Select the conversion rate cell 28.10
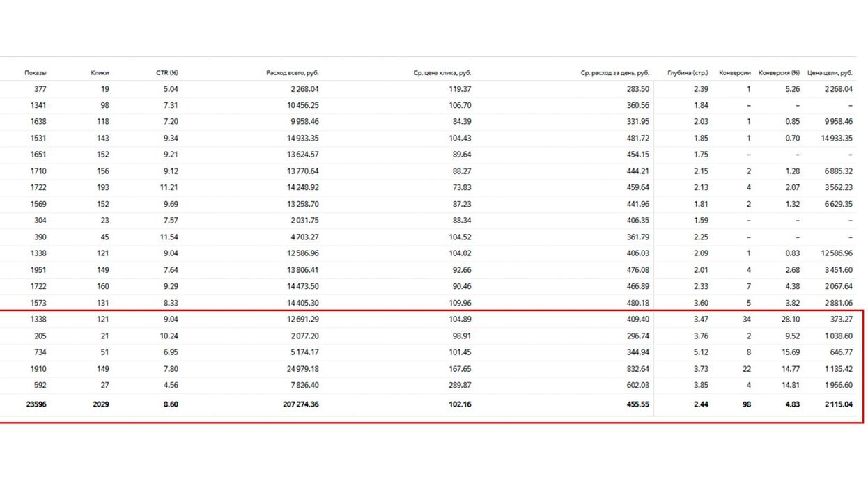868x488 pixels. [791, 320]
